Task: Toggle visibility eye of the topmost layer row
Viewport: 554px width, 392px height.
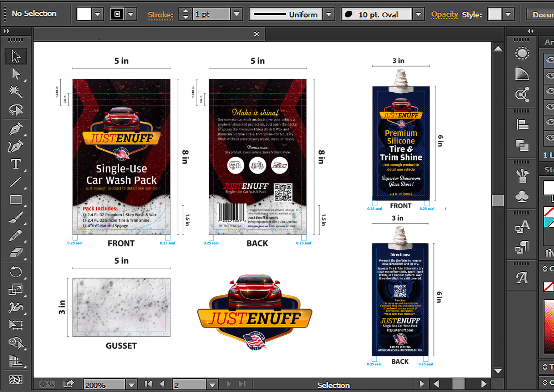Action: [x=550, y=60]
